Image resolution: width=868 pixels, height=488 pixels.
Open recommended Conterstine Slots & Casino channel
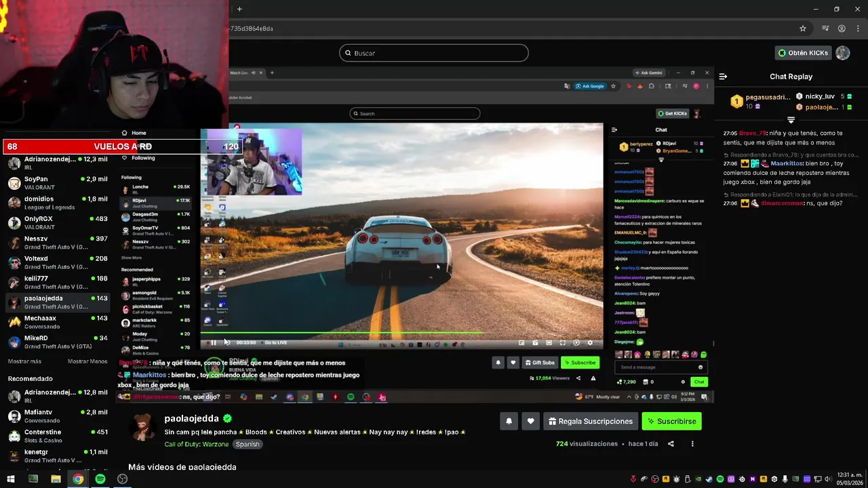point(58,436)
